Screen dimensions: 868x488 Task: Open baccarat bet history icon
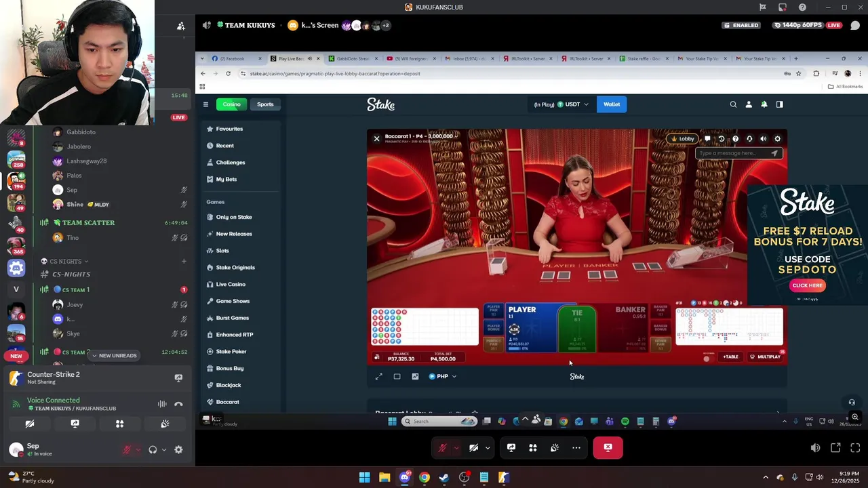[722, 138]
